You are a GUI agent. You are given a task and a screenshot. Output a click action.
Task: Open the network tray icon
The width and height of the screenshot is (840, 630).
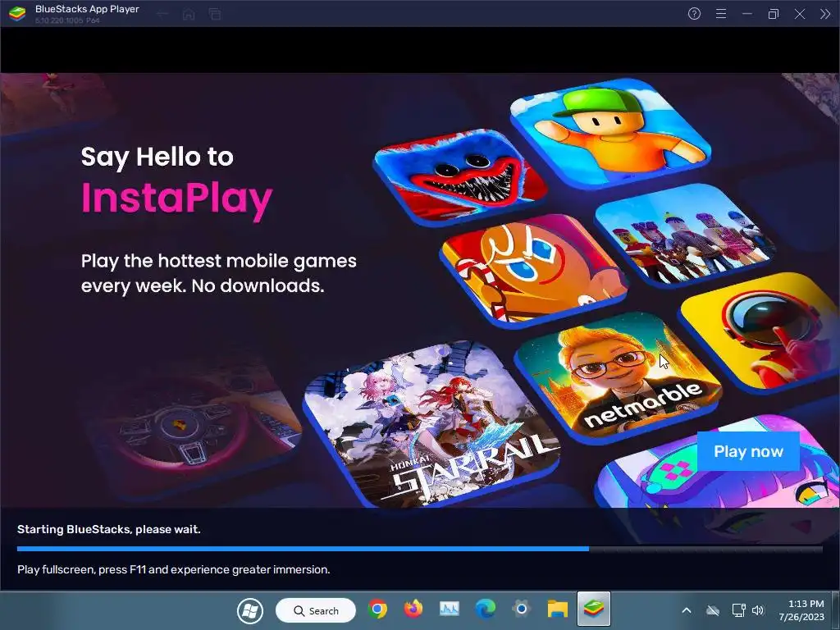pos(738,610)
